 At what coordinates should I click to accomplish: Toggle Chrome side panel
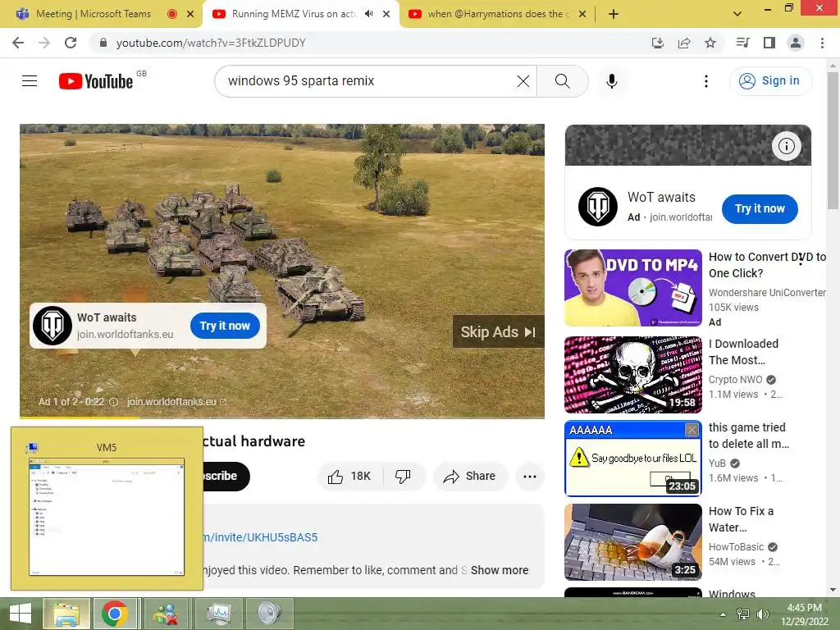(769, 43)
